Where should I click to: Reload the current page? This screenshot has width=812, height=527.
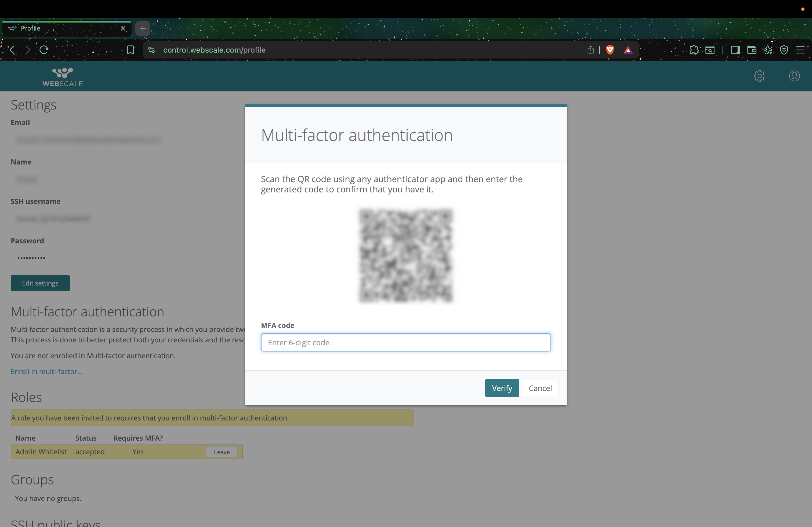point(44,50)
